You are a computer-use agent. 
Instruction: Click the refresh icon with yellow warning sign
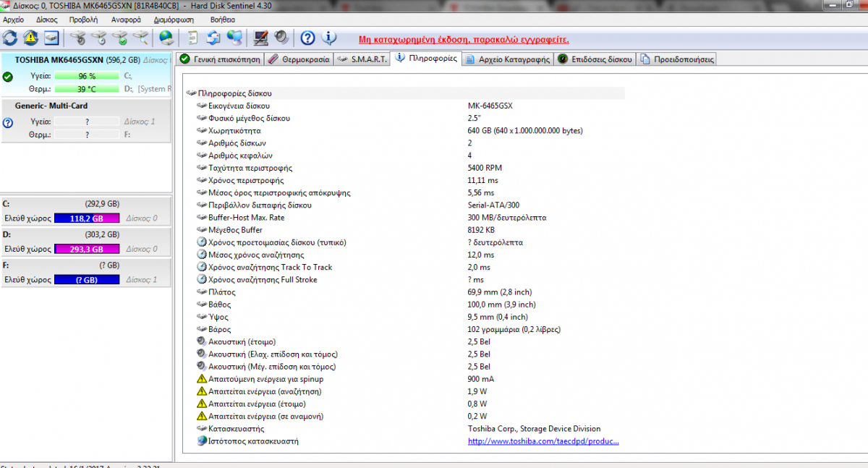click(30, 38)
